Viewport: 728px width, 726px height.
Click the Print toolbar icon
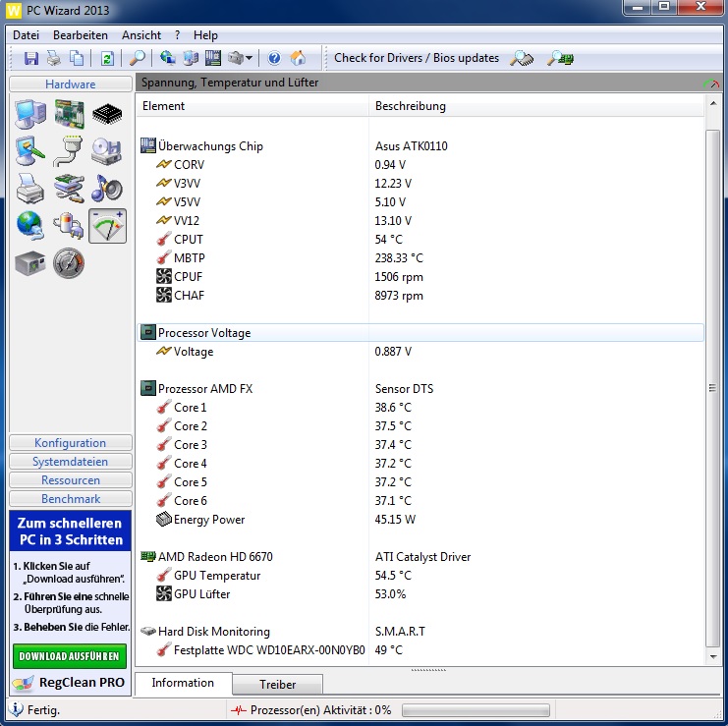[x=54, y=59]
